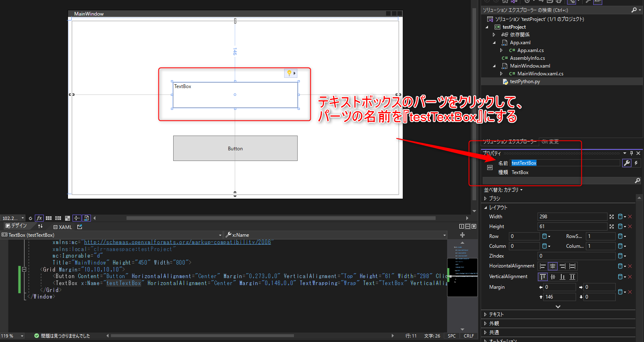The image size is (644, 342).
Task: Switch to the Git 変更 tab
Action: point(550,142)
